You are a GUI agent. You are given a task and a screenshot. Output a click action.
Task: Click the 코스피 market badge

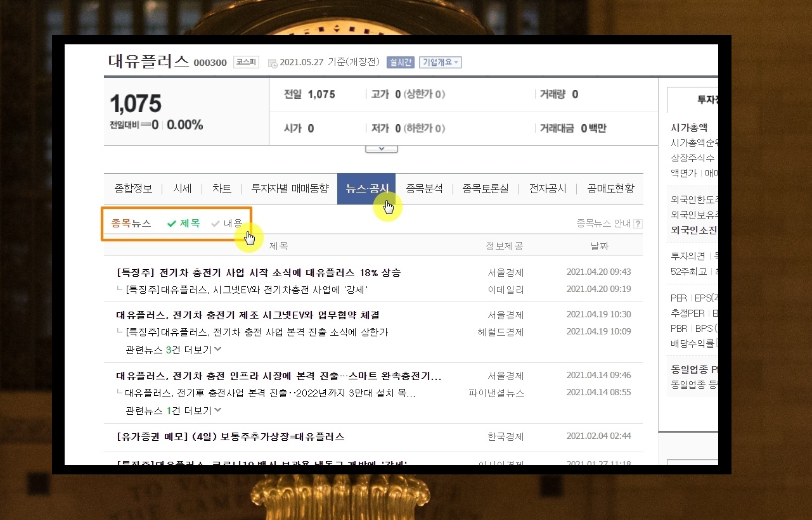[247, 62]
